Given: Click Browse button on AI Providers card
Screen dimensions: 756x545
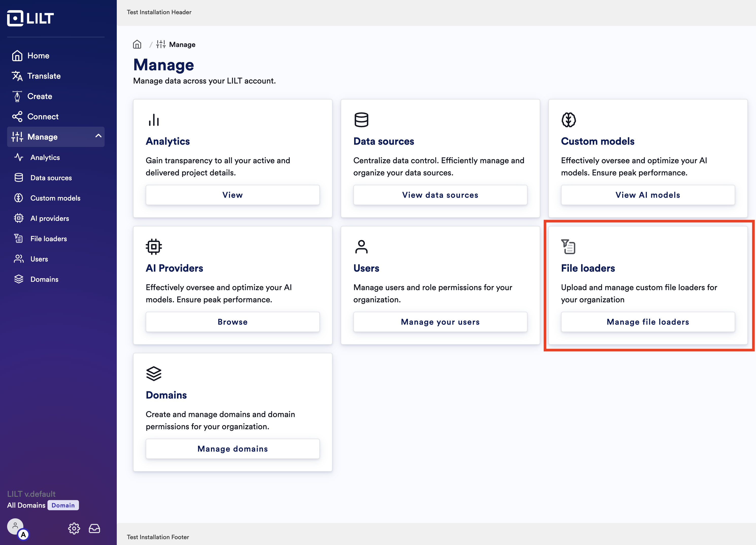Looking at the screenshot, I should click(x=233, y=322).
